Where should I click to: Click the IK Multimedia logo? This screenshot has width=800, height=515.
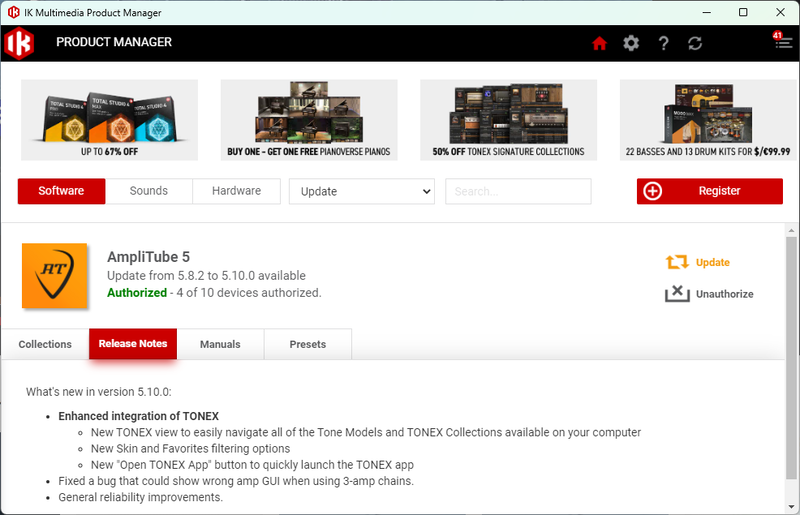coord(19,43)
